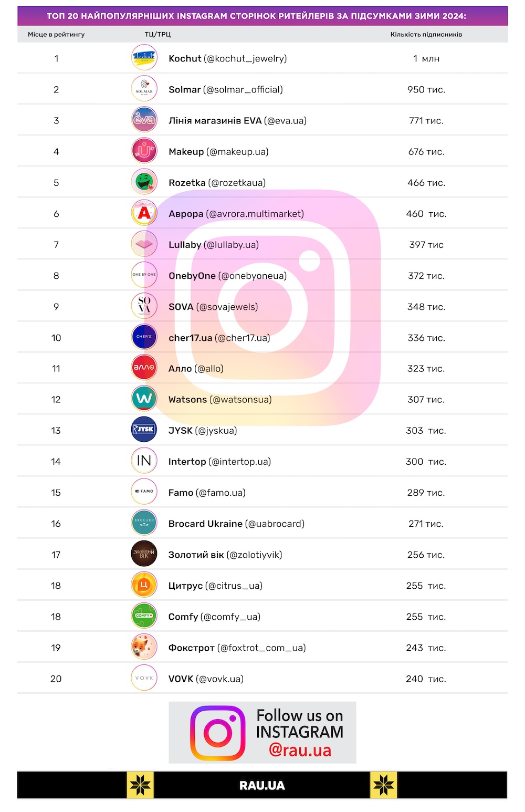Click the Comfy green logo
This screenshot has height=812, width=525.
144,616
